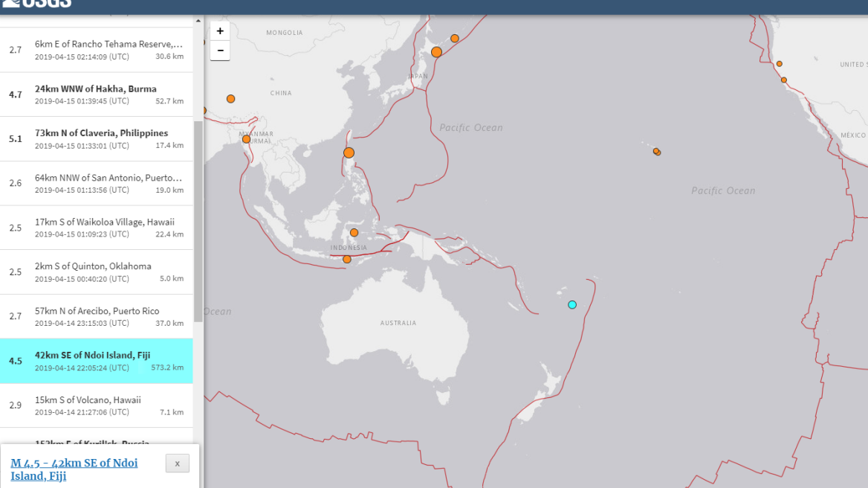Select the 24km WNW of Hakha, Burma event
868x488 pixels.
coord(96,94)
